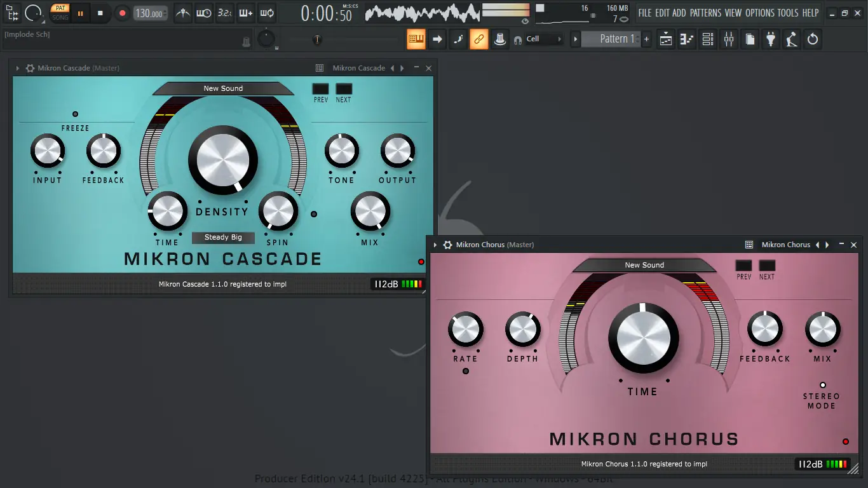Toggle the FREEZE switch in Mikron Cascade
The height and width of the screenshot is (488, 868).
coord(75,114)
